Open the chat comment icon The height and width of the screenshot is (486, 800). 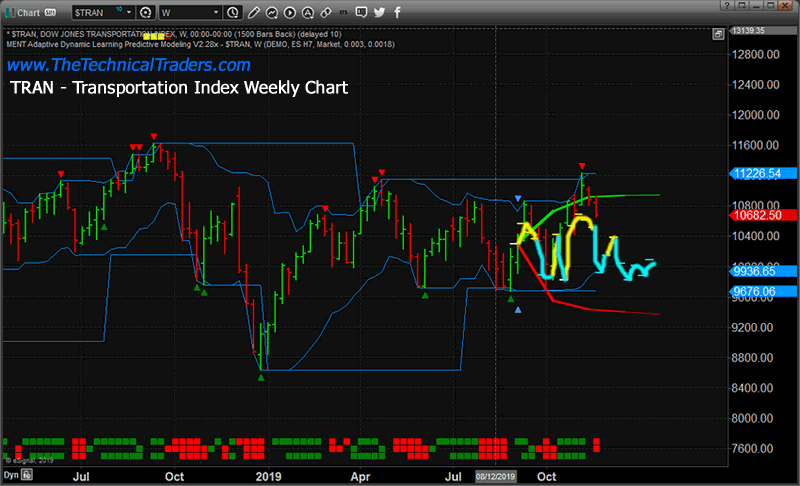pyautogui.click(x=361, y=12)
